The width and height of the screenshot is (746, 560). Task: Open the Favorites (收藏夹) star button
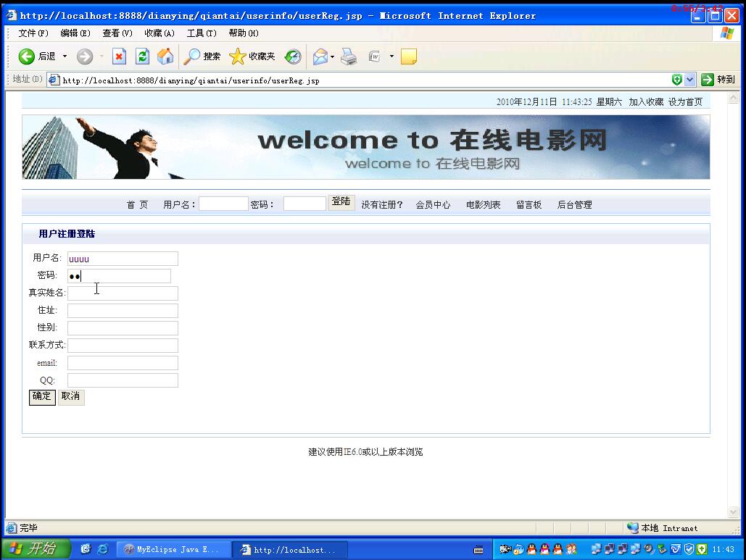pyautogui.click(x=252, y=57)
